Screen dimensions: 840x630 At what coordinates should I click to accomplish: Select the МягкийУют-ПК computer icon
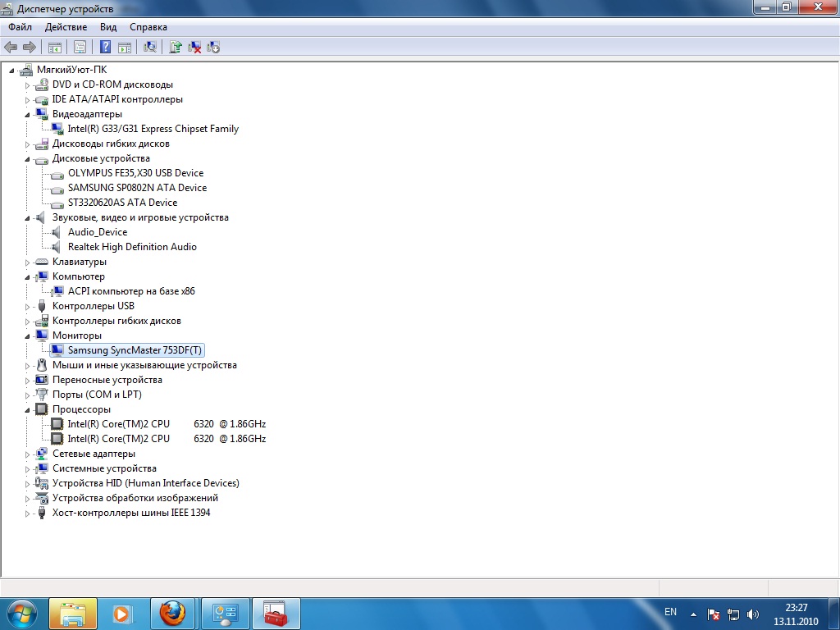point(26,70)
